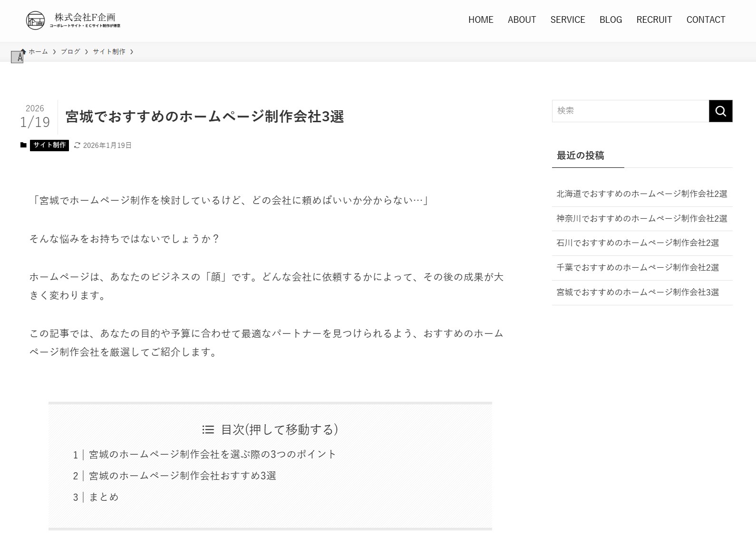Click the folder category icon
This screenshot has height=545, width=756.
pyautogui.click(x=23, y=145)
